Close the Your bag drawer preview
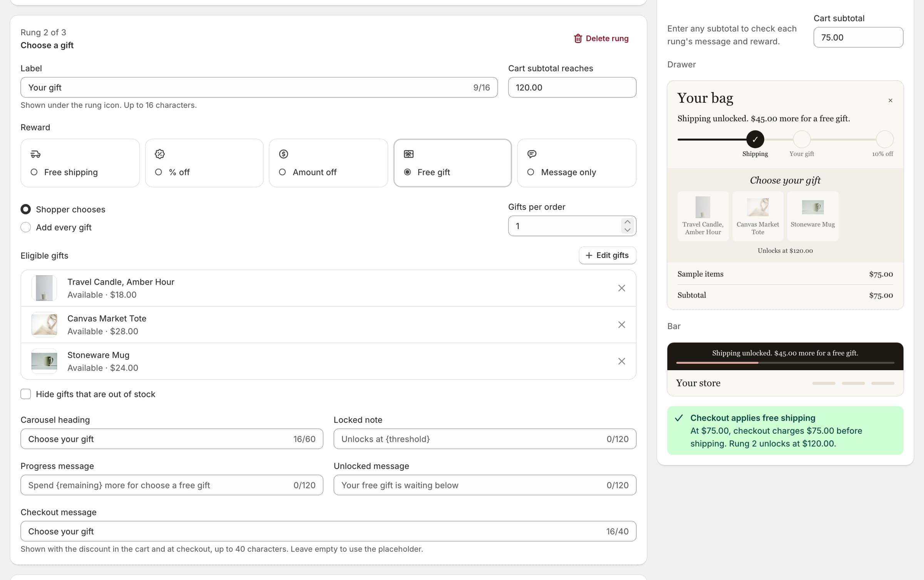 click(890, 100)
